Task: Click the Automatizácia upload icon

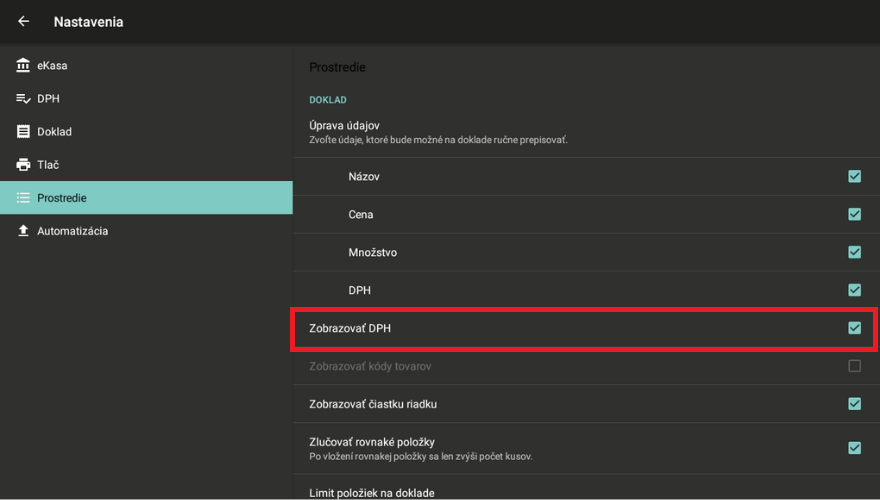Action: tap(23, 231)
